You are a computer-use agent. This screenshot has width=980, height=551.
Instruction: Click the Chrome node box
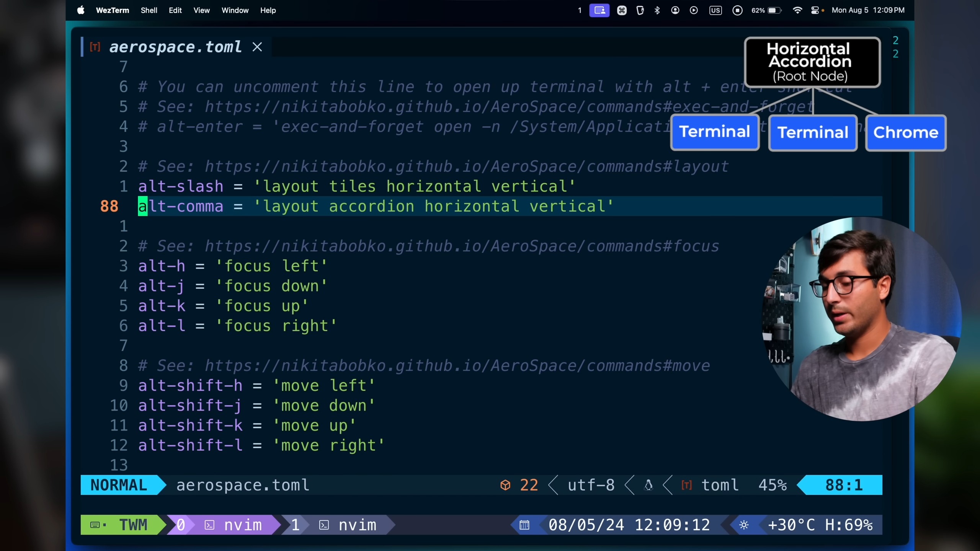(905, 132)
